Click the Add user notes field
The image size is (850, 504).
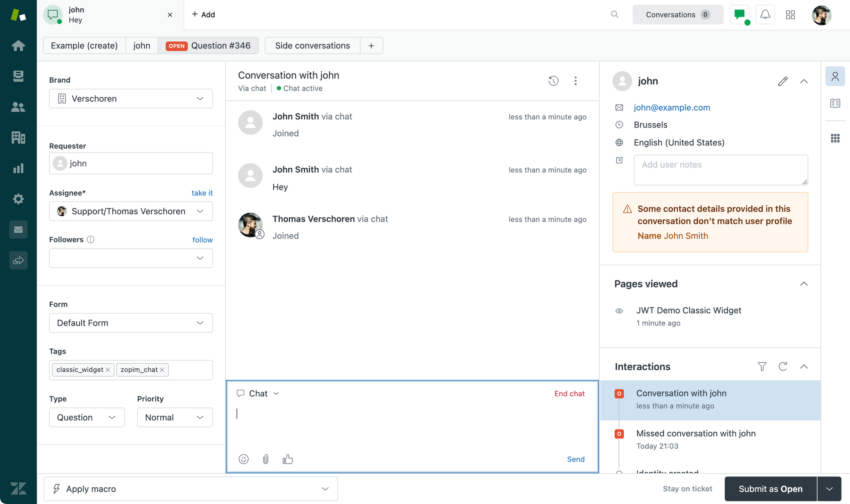tap(720, 170)
